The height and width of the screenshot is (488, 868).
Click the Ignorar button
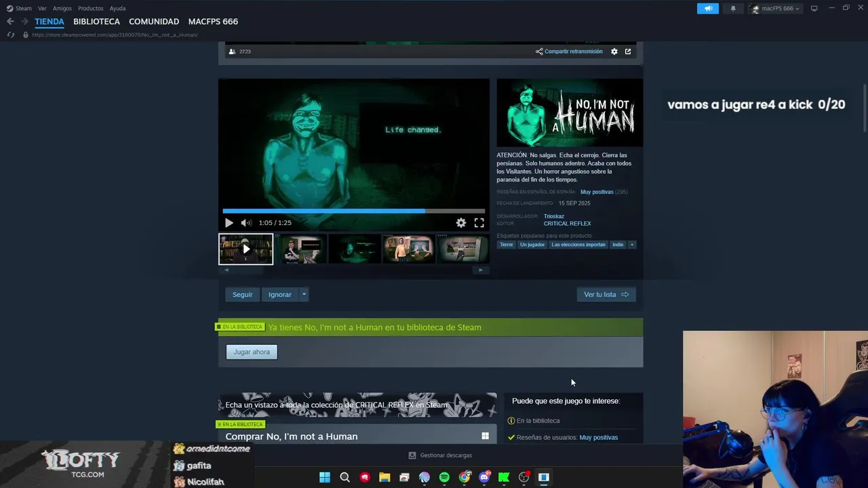(x=279, y=294)
